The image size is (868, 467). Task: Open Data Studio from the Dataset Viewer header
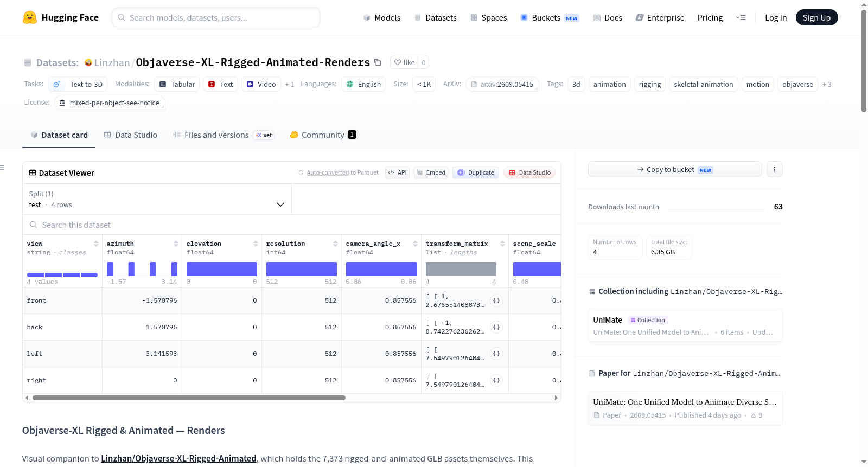click(529, 172)
